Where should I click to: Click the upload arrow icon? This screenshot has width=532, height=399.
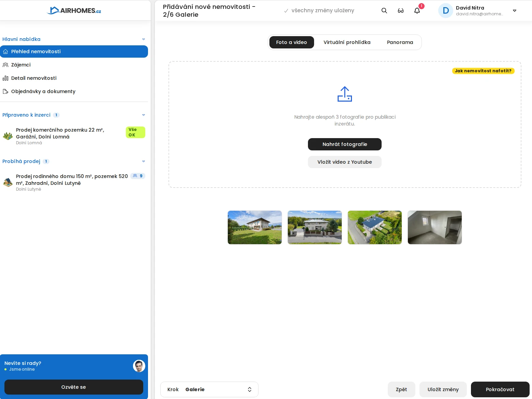(344, 94)
